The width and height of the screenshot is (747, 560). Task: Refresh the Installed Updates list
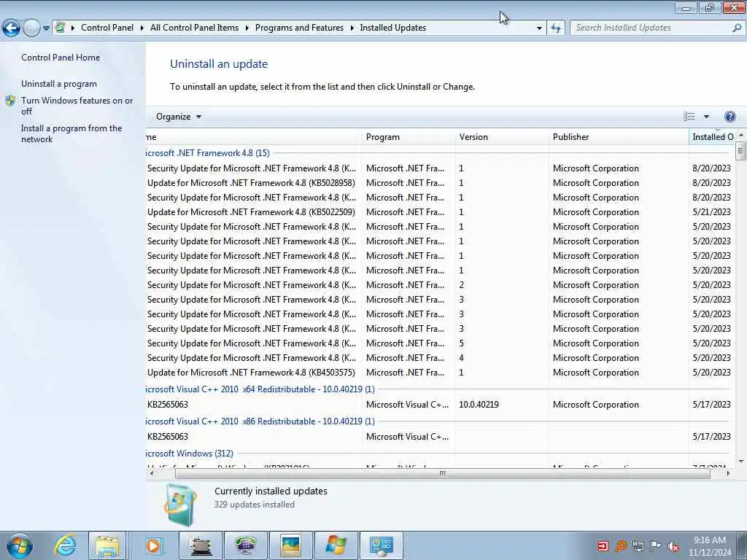tap(555, 28)
